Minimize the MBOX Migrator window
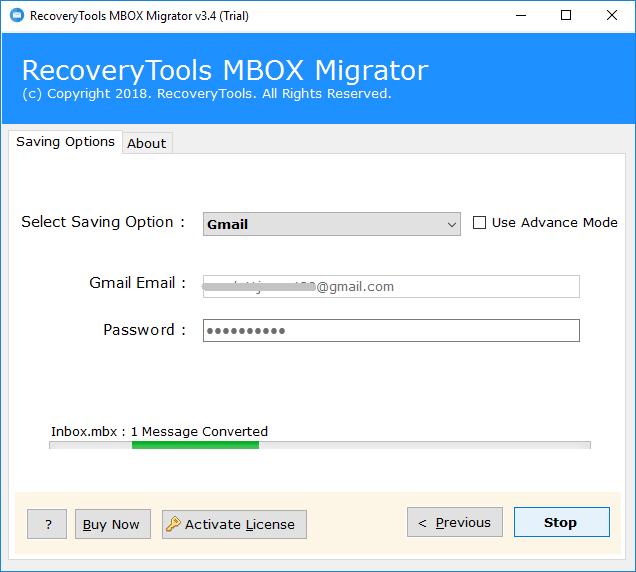Screen dimensions: 636x572 click(x=521, y=15)
